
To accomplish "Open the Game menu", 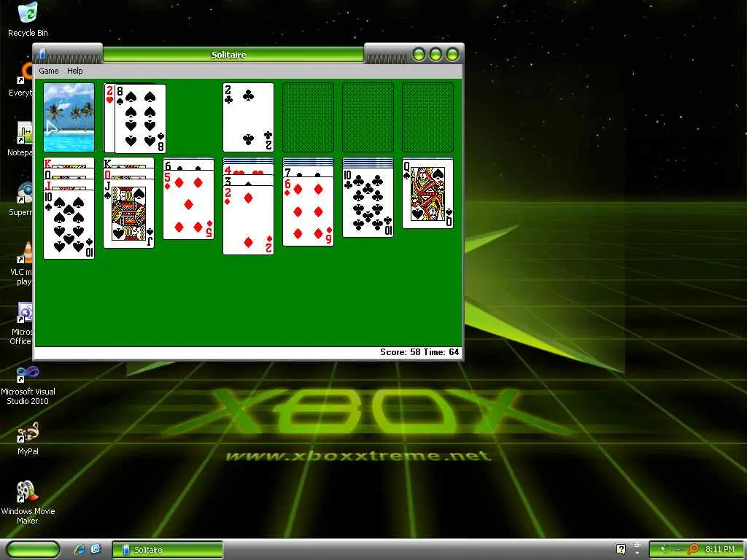I will pyautogui.click(x=49, y=71).
